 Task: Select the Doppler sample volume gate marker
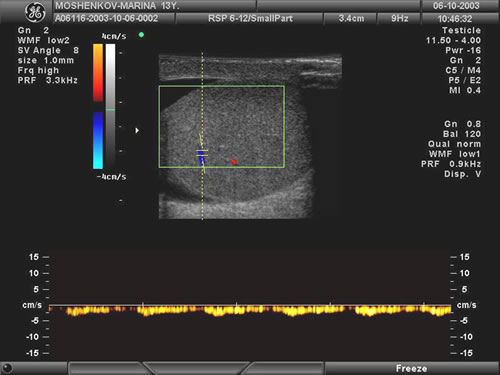202,153
